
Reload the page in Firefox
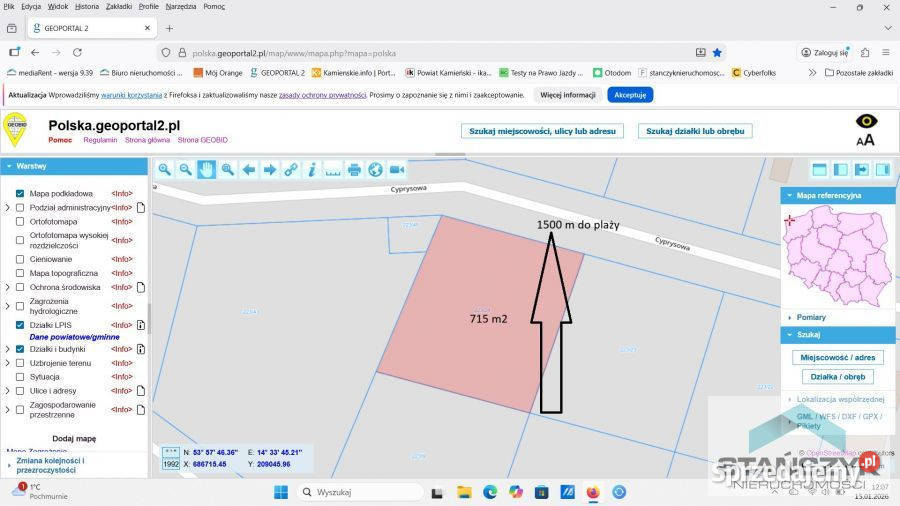pyautogui.click(x=77, y=52)
